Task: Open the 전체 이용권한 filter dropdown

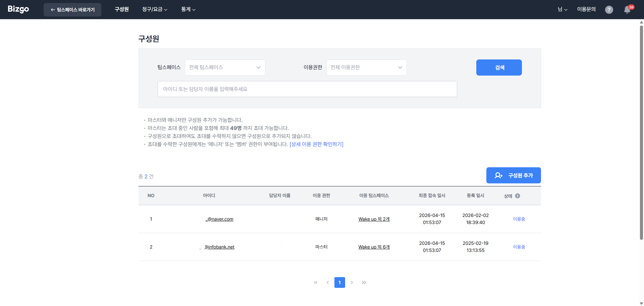Action: pos(366,67)
